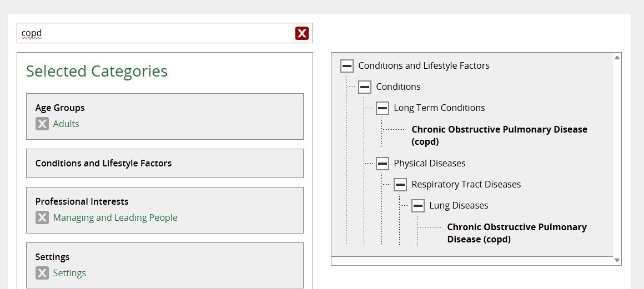The image size is (644, 289).
Task: Click the Respiratory Tract Diseases label
Action: (x=466, y=184)
